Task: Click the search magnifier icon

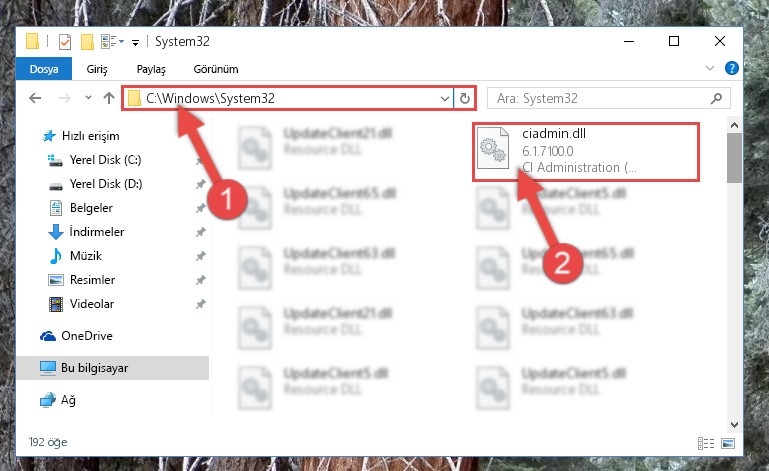Action: (716, 99)
